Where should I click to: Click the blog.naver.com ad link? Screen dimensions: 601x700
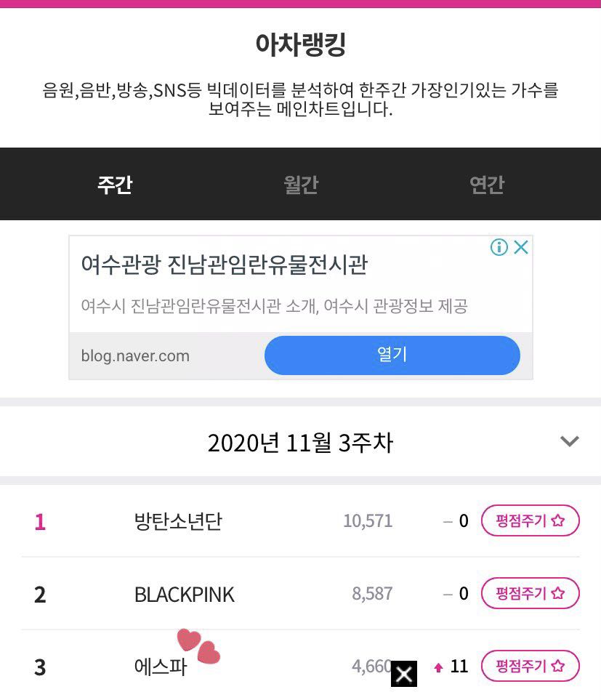coord(135,356)
